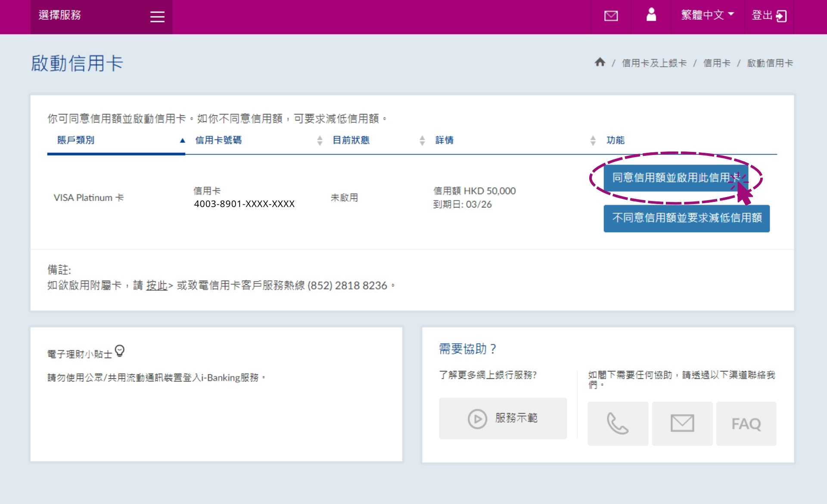This screenshot has width=827, height=504.
Task: Click 啟動信用卡 breadcrumb entry
Action: click(x=770, y=63)
